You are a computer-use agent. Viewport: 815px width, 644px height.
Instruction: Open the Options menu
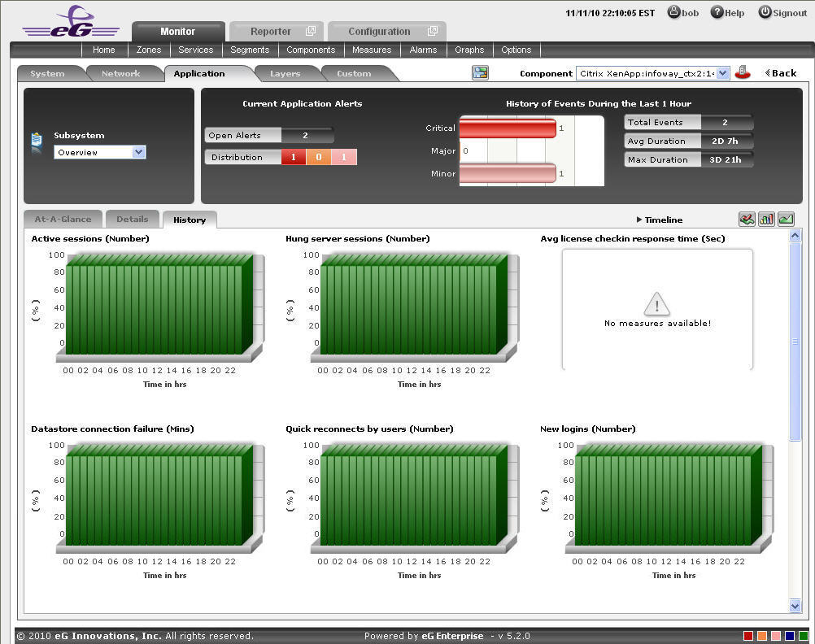click(516, 50)
